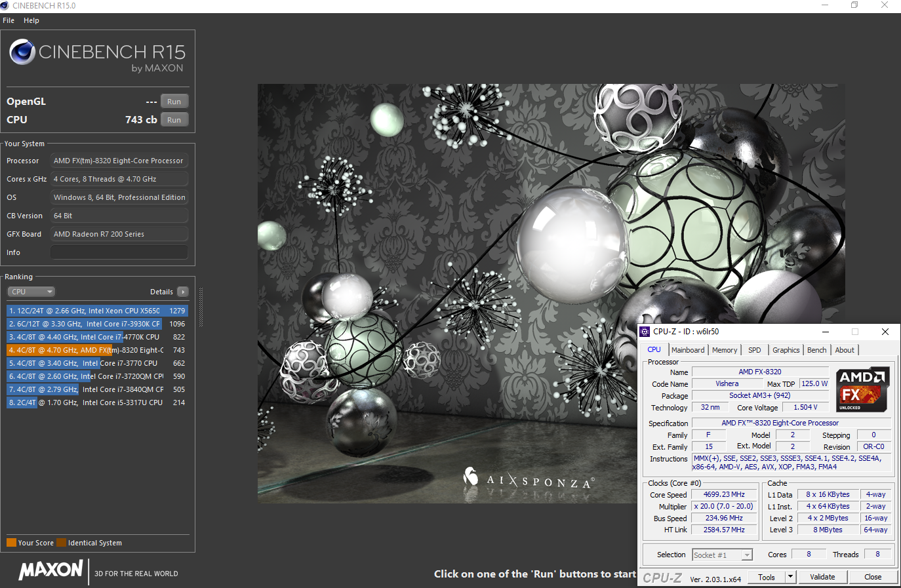Switch to the About tab
Image resolution: width=901 pixels, height=588 pixels.
tap(845, 350)
